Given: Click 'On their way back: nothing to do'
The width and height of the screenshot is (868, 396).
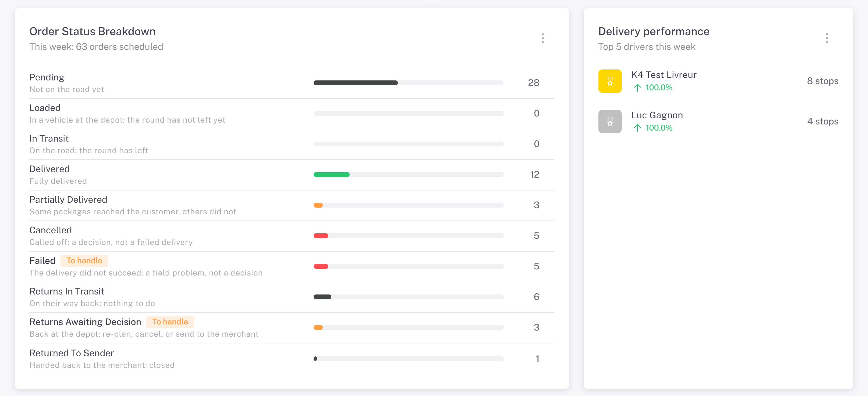Looking at the screenshot, I should coord(92,303).
